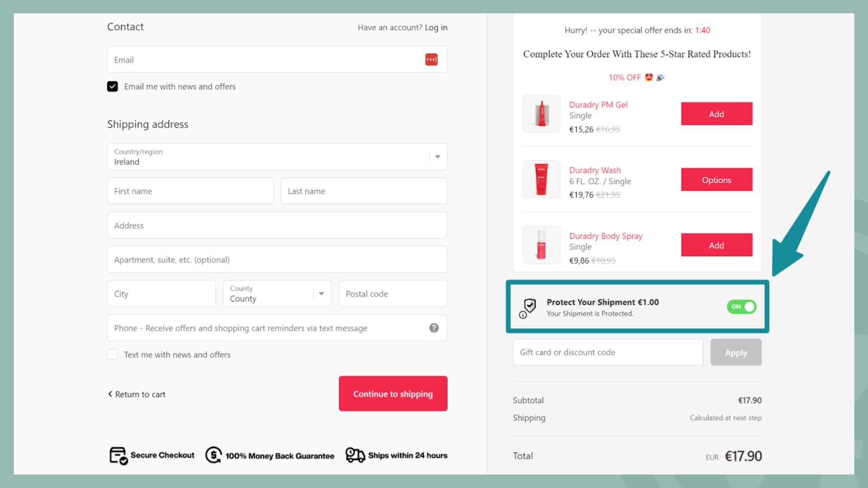Click the Secure Checkout badge icon
This screenshot has width=868, height=488.
pyautogui.click(x=118, y=455)
